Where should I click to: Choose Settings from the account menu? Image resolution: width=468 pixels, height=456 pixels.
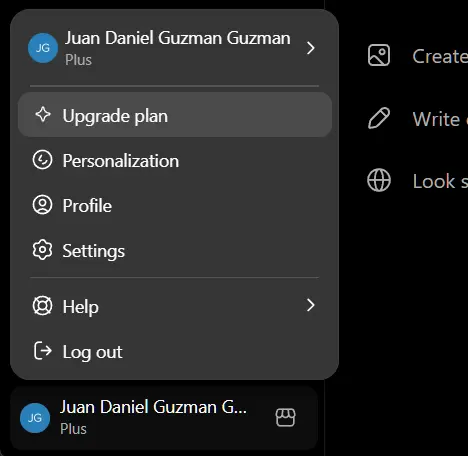pyautogui.click(x=175, y=250)
